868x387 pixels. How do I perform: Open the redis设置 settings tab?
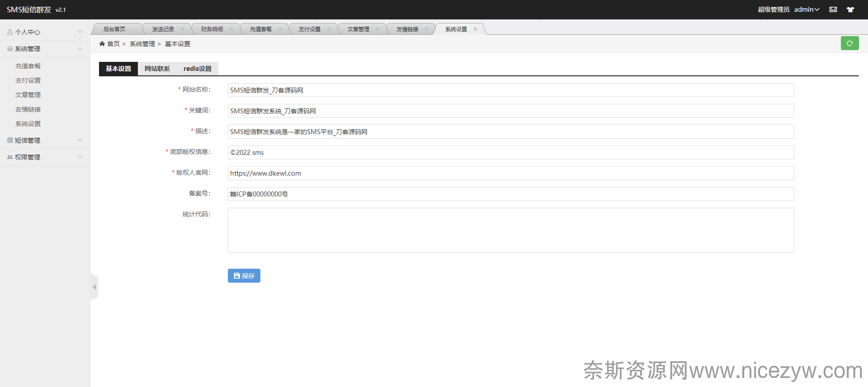[x=198, y=69]
